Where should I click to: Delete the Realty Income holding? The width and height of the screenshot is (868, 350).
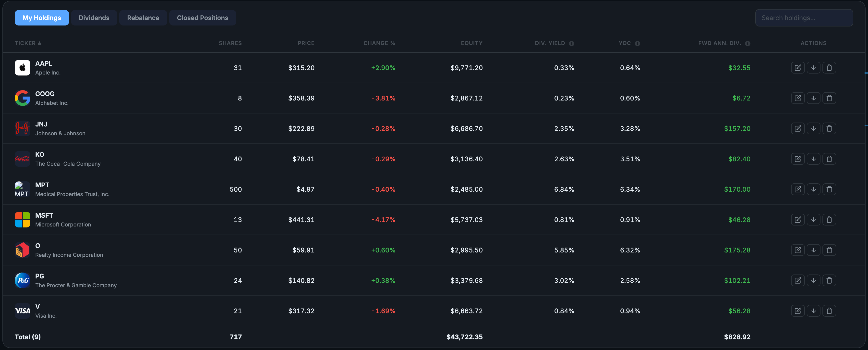(829, 250)
